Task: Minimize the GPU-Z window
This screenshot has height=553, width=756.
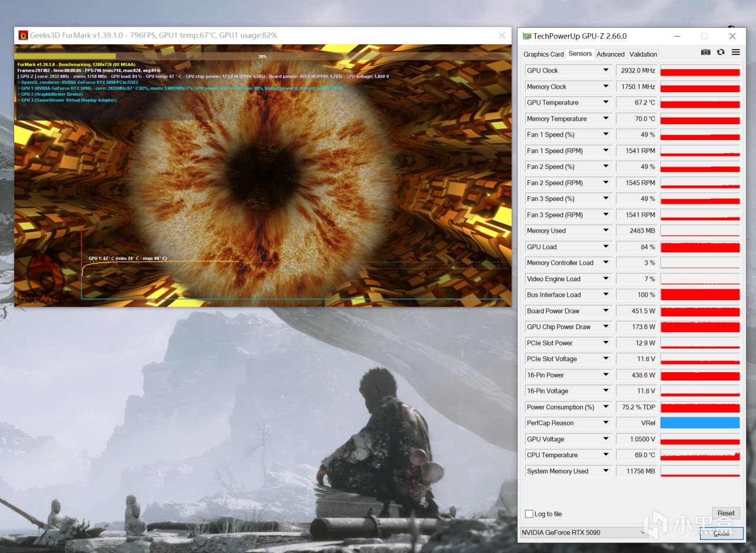Action: [x=676, y=36]
